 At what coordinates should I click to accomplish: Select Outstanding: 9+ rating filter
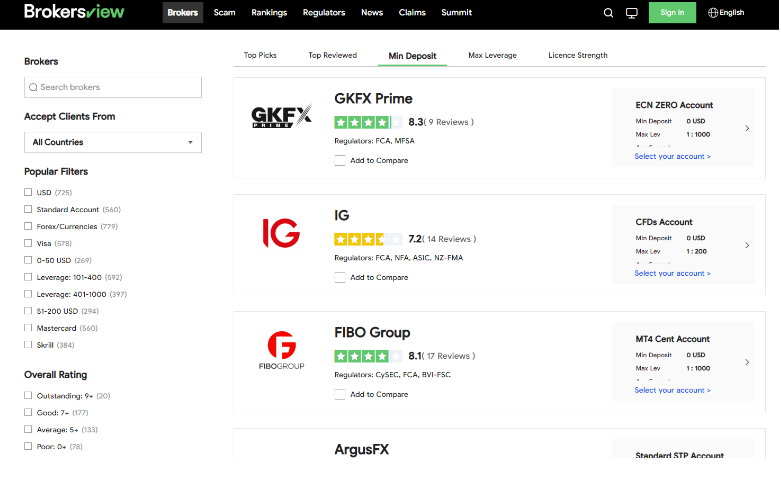click(x=28, y=395)
